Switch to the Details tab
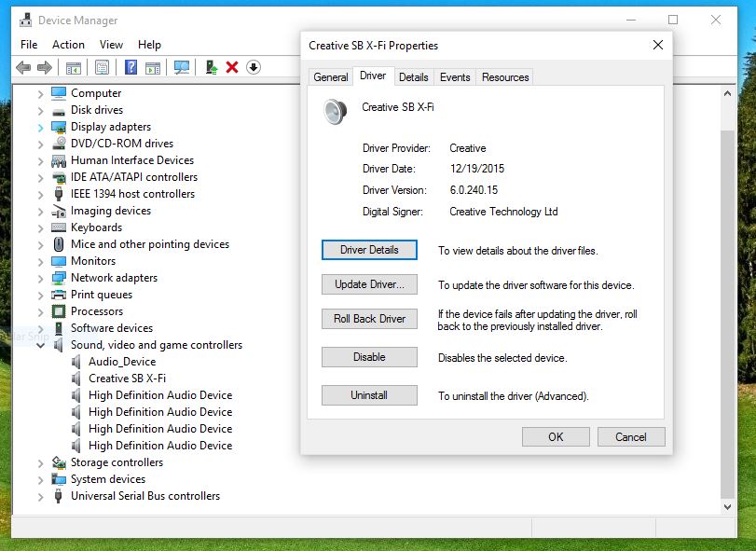This screenshot has width=756, height=551. (414, 77)
